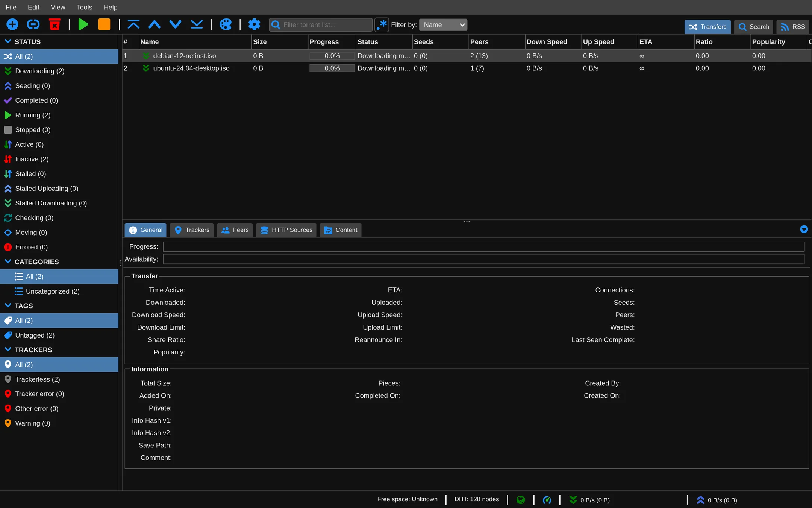This screenshot has height=508, width=812.
Task: Collapse the TAGS section
Action: (x=8, y=306)
